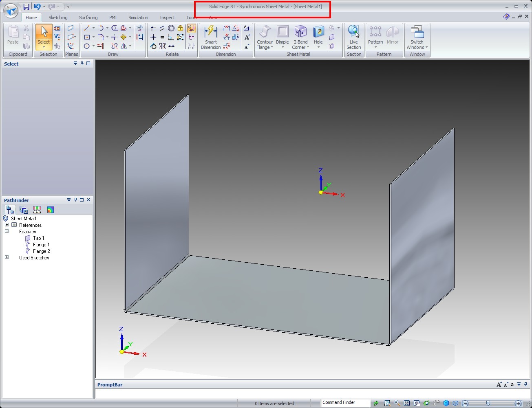Pin the PathFinder panel

click(75, 200)
